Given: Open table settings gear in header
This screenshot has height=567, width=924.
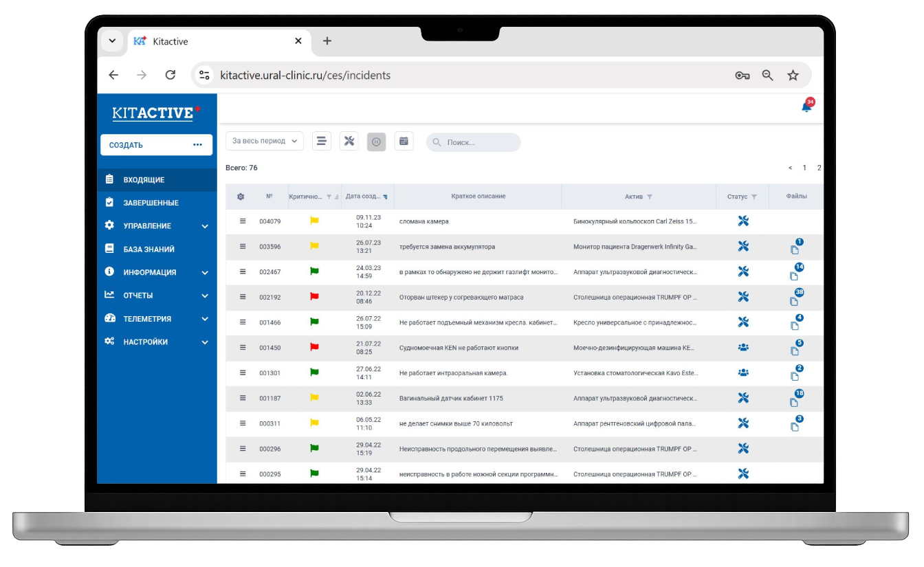Looking at the screenshot, I should [x=241, y=197].
